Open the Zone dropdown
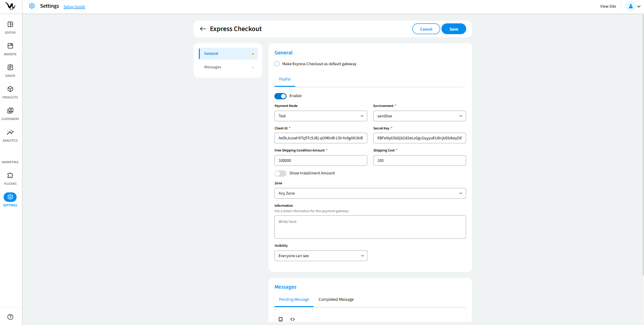Image resolution: width=644 pixels, height=325 pixels. tap(370, 193)
